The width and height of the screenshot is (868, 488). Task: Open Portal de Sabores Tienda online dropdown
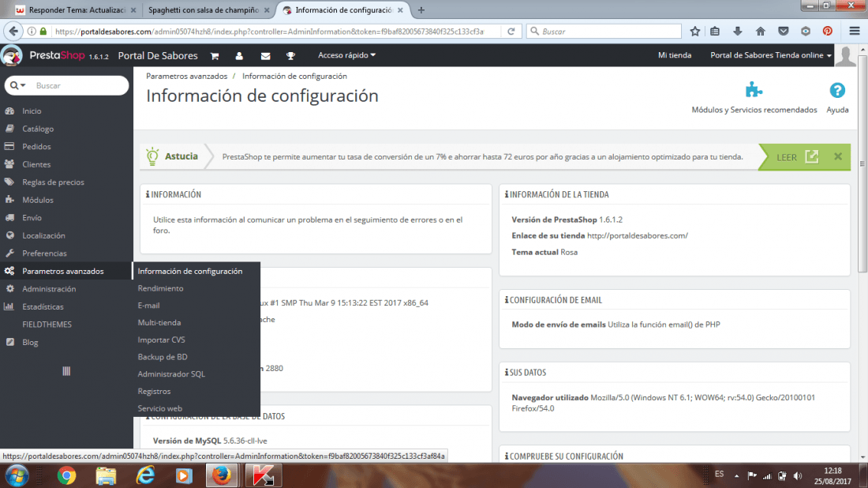tap(771, 55)
